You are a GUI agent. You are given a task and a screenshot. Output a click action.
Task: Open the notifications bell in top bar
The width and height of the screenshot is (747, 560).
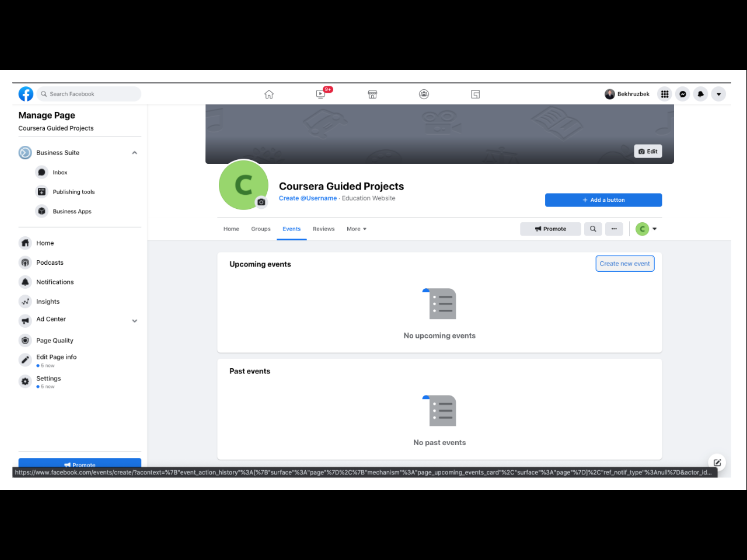pyautogui.click(x=701, y=94)
